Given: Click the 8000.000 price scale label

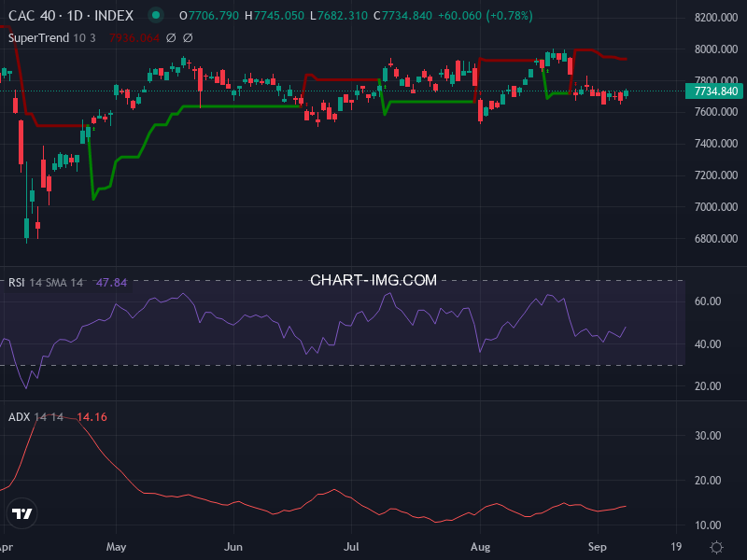Looking at the screenshot, I should [716, 49].
